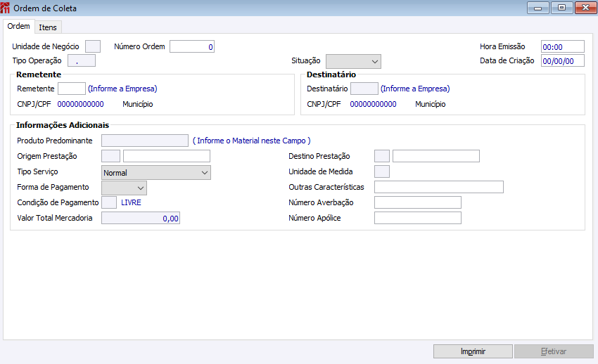Click the Número Apólice field

pyautogui.click(x=418, y=218)
